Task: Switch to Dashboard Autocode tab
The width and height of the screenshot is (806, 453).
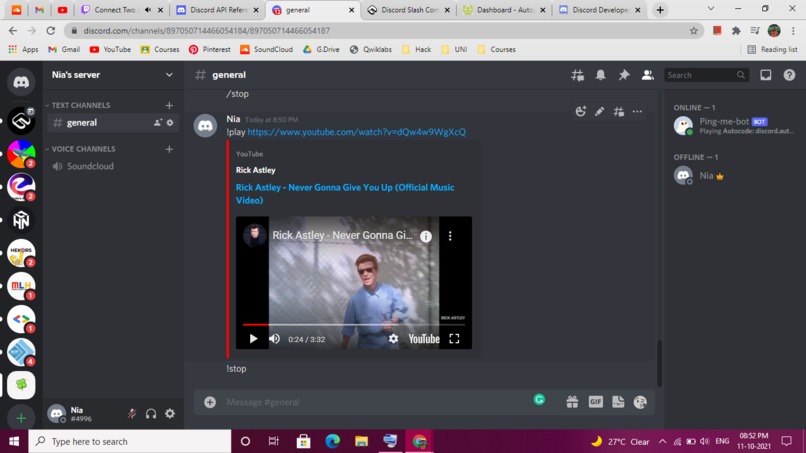Action: pyautogui.click(x=504, y=10)
